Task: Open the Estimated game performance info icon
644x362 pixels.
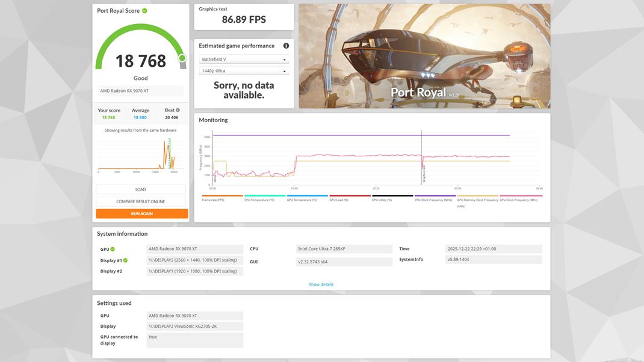Action: pyautogui.click(x=286, y=46)
